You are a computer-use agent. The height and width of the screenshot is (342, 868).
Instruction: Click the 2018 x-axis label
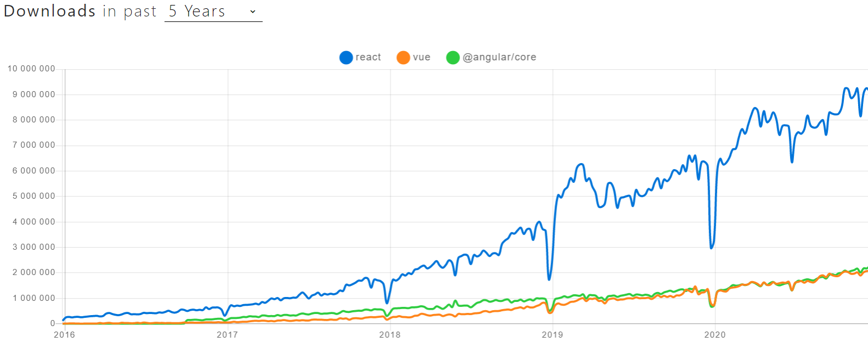[390, 334]
